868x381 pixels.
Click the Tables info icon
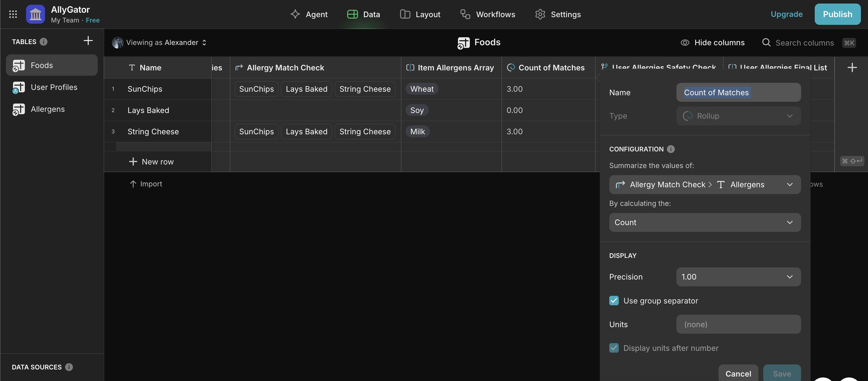[x=44, y=42]
